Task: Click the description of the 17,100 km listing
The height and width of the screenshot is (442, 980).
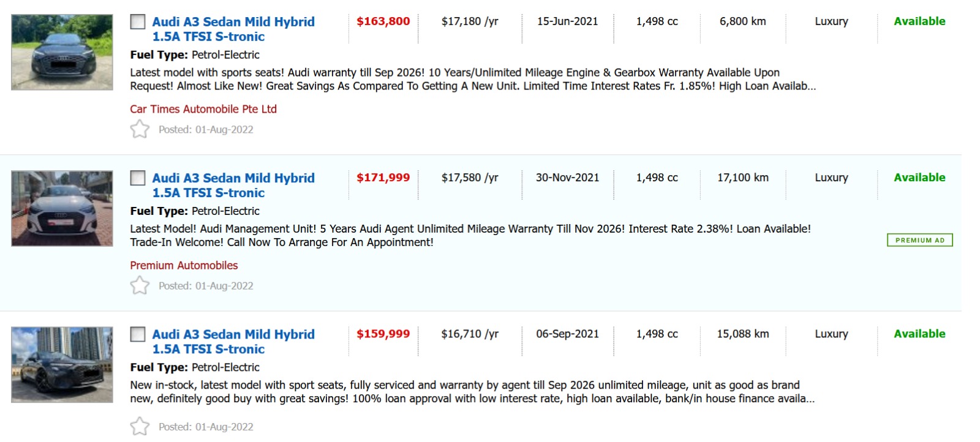Action: 470,236
